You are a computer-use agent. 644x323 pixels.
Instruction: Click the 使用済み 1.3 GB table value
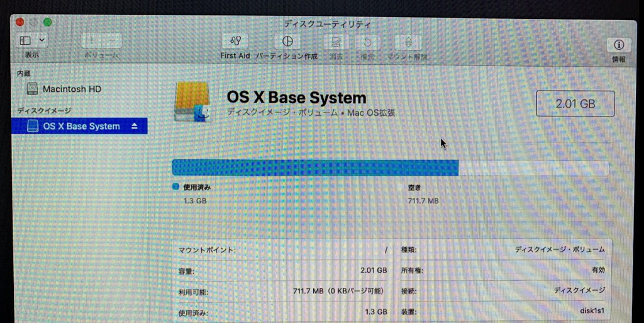point(376,312)
